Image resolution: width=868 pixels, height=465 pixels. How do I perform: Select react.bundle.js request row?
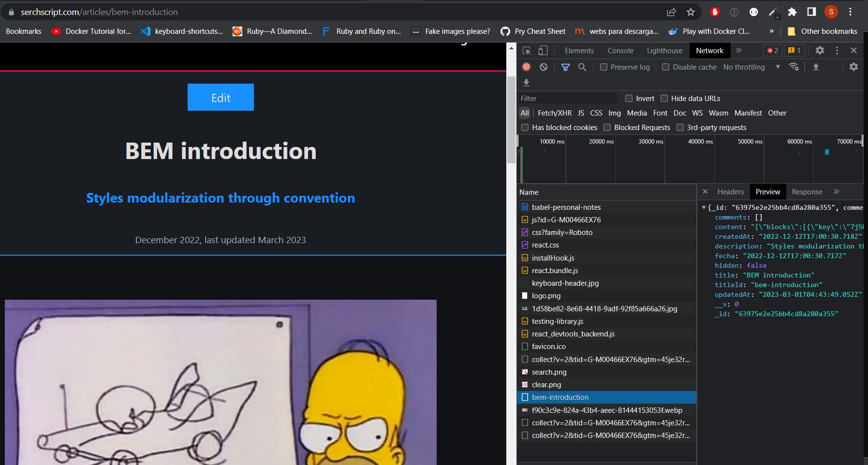tap(606, 271)
